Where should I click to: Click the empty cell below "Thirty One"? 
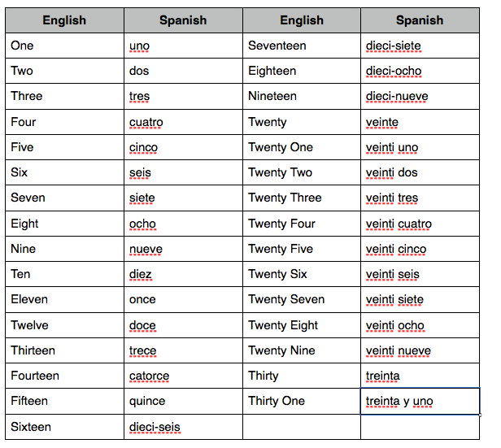pyautogui.click(x=301, y=427)
